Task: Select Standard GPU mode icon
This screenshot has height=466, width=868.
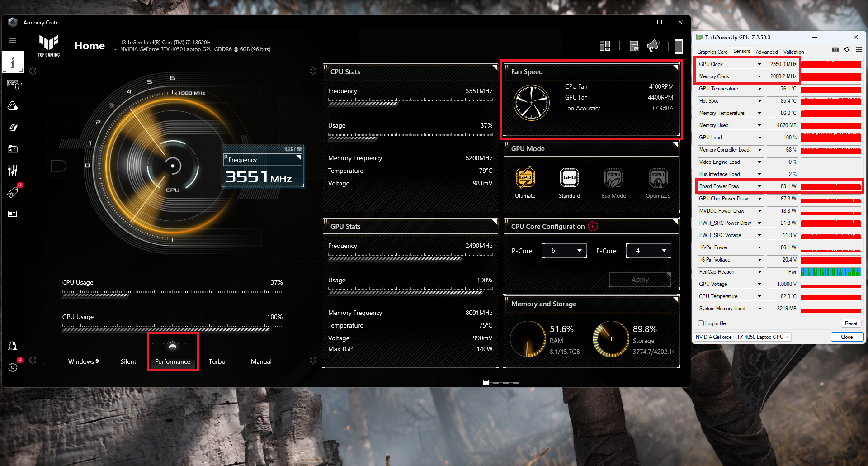Action: coord(570,177)
